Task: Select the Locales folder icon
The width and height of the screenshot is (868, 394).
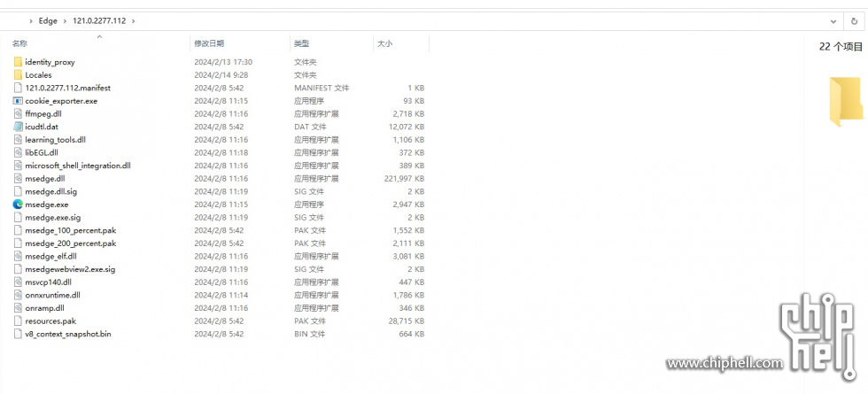Action: point(18,74)
